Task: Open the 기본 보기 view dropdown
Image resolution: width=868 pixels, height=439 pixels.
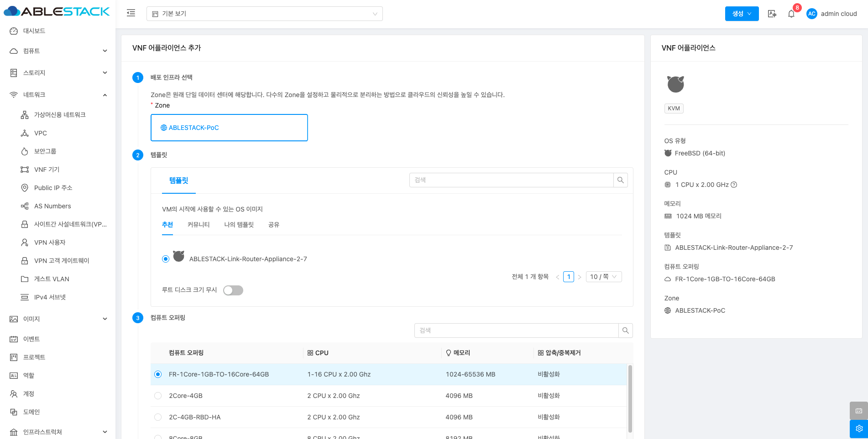Action: (264, 14)
